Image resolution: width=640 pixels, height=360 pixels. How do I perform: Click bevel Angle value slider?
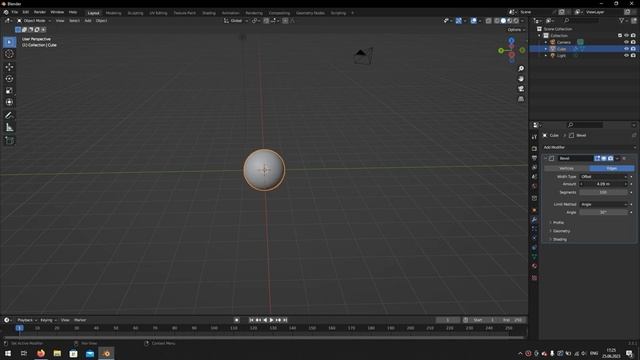604,212
